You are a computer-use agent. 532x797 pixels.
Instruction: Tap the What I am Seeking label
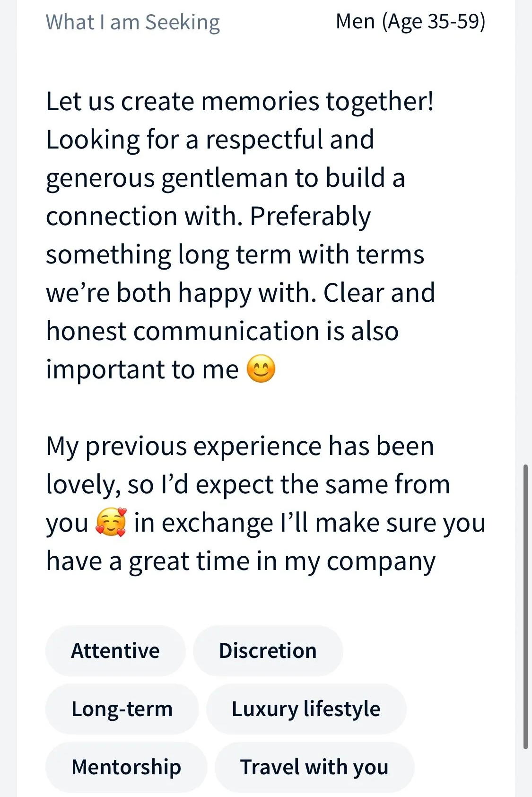133,22
